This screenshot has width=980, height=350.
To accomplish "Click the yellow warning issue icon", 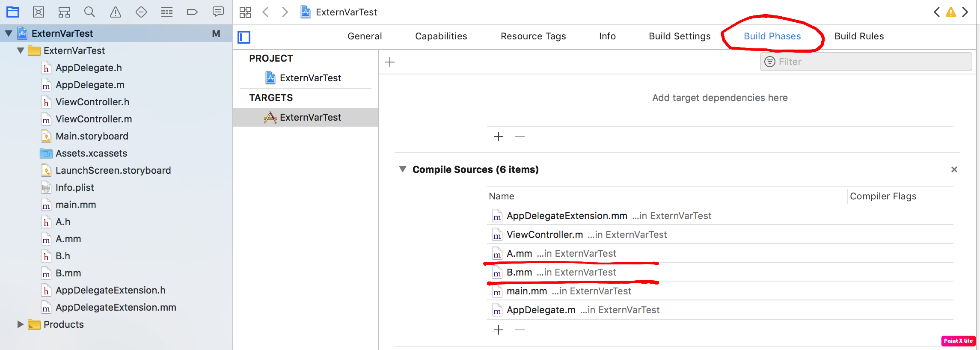I will tap(951, 12).
